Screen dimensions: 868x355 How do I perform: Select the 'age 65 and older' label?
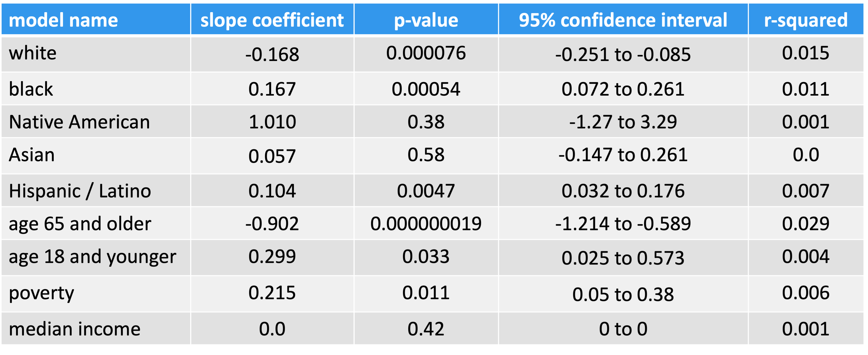[80, 224]
